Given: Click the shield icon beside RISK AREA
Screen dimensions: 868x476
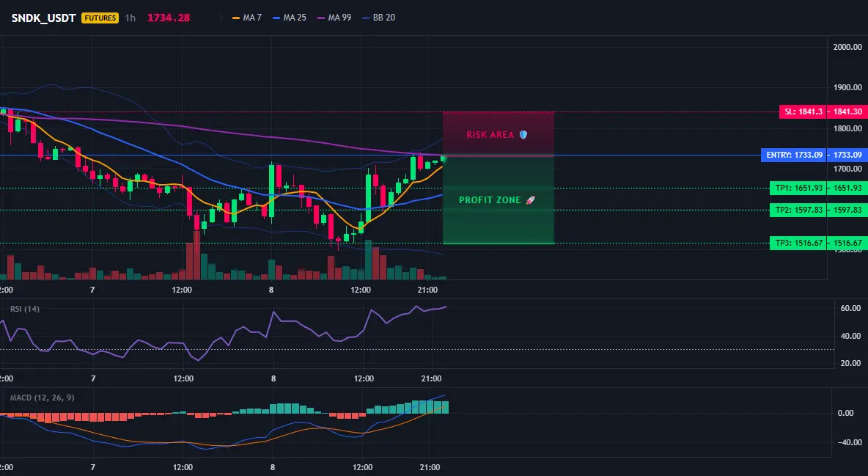Looking at the screenshot, I should tap(523, 135).
